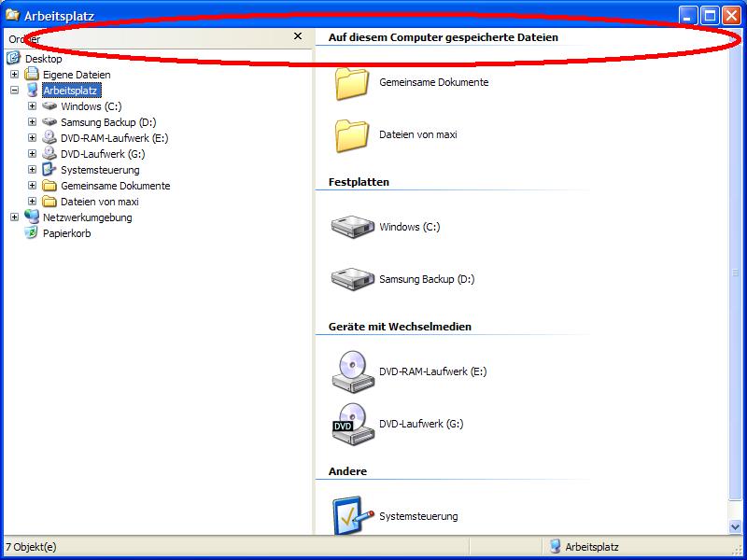Click Samsung Backup (D:) label in right pane
This screenshot has height=560, width=747.
(427, 279)
